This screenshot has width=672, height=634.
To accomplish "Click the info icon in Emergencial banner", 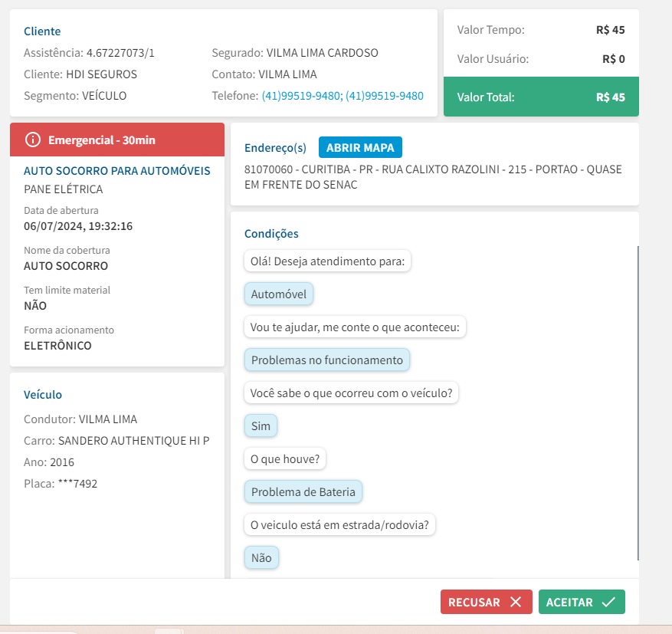I will [32, 140].
